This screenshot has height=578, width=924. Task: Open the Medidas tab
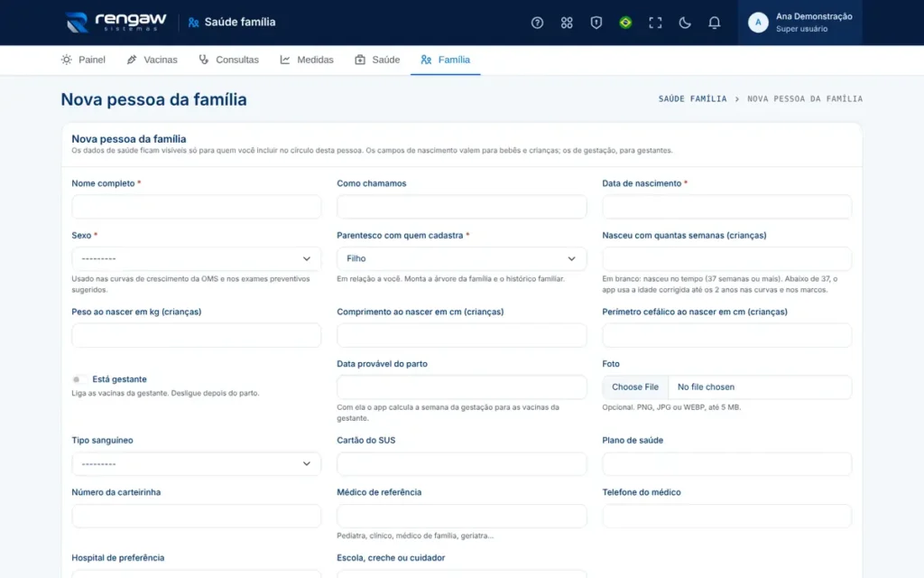307,60
